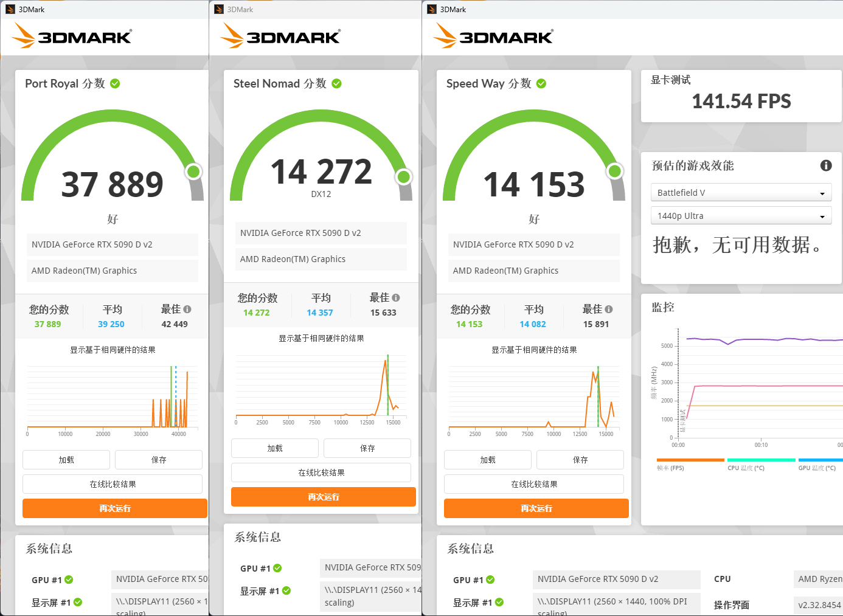This screenshot has height=616, width=843.
Task: Click best score 15 891 in Speed Way window
Action: tap(596, 324)
